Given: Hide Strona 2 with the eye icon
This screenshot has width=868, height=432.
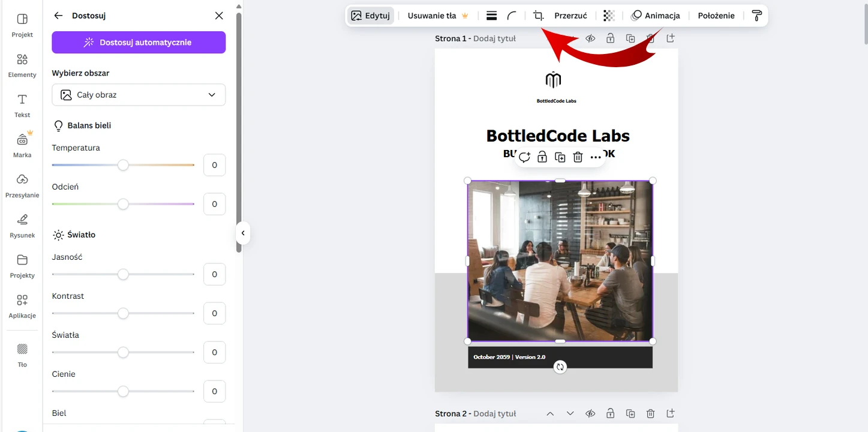Looking at the screenshot, I should (590, 413).
